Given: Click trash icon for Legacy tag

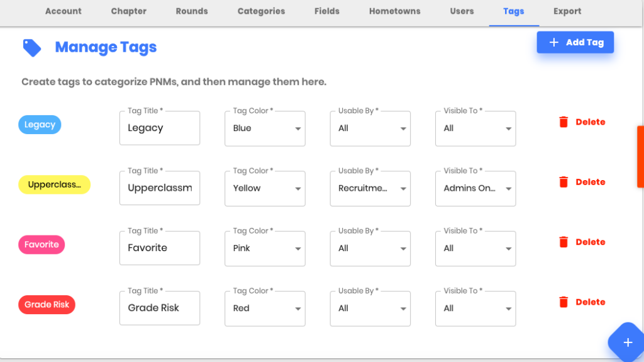Looking at the screenshot, I should (x=563, y=122).
